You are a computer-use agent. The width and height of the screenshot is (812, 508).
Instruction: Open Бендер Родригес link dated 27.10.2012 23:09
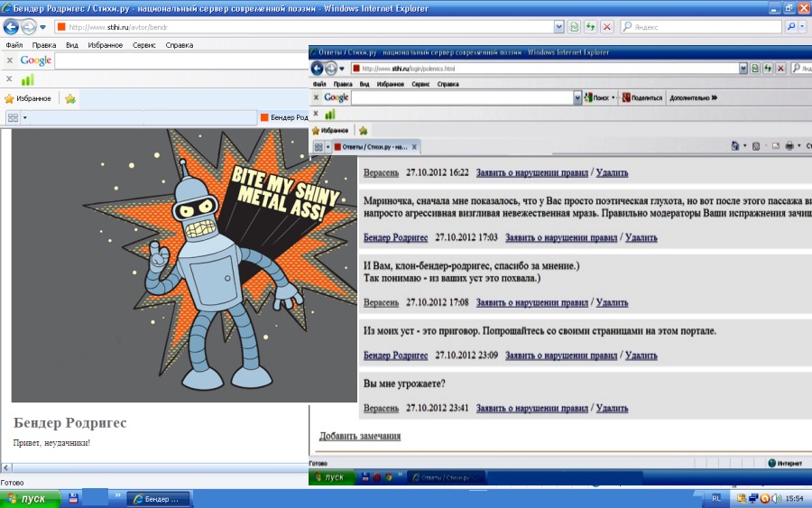point(396,356)
